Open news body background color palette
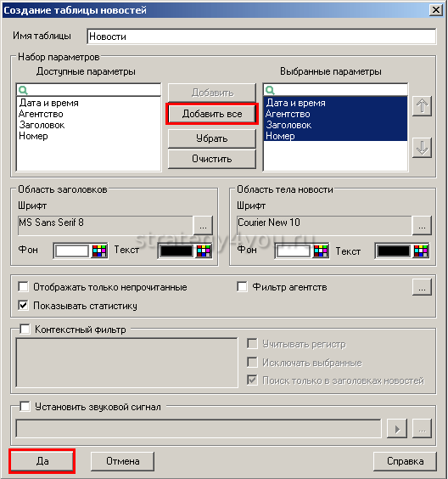The image size is (448, 479). tap(321, 251)
